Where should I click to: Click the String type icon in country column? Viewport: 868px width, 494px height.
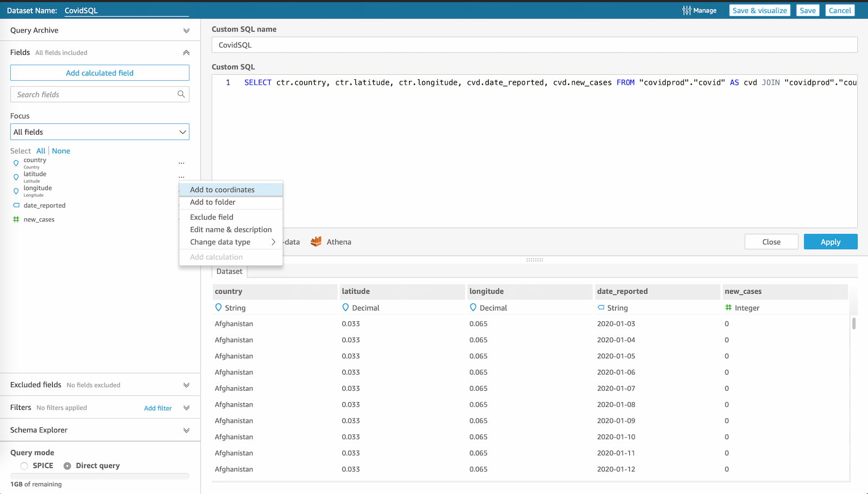[x=218, y=308]
